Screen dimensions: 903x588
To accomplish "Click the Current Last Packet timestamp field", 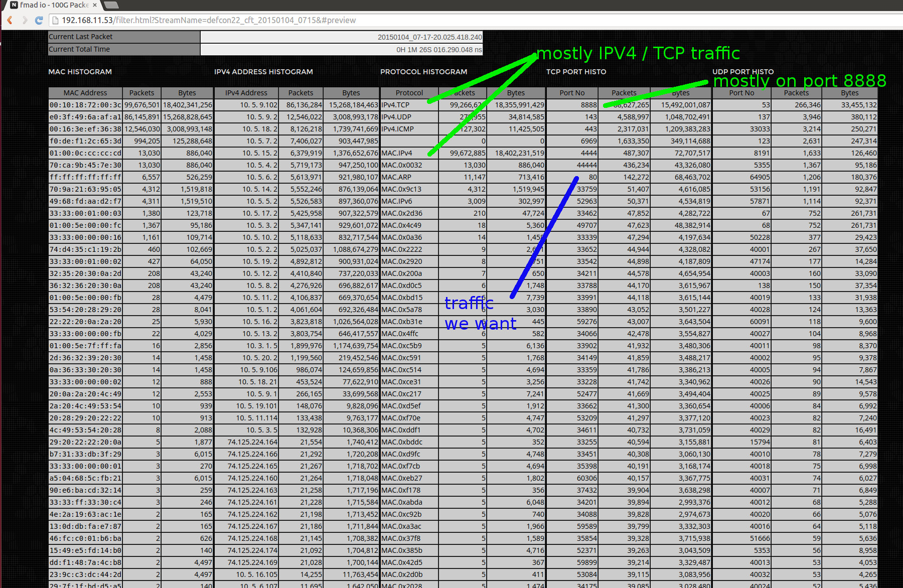I will pyautogui.click(x=341, y=37).
